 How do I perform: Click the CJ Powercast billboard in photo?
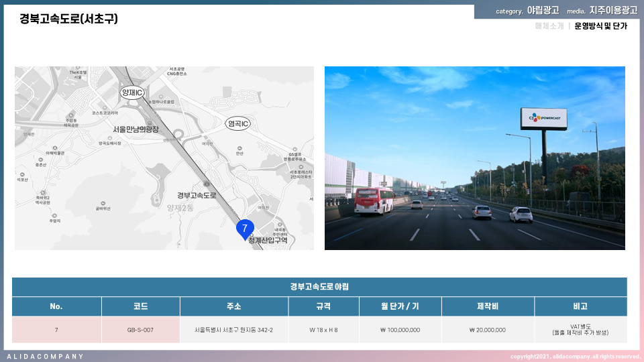[544, 118]
